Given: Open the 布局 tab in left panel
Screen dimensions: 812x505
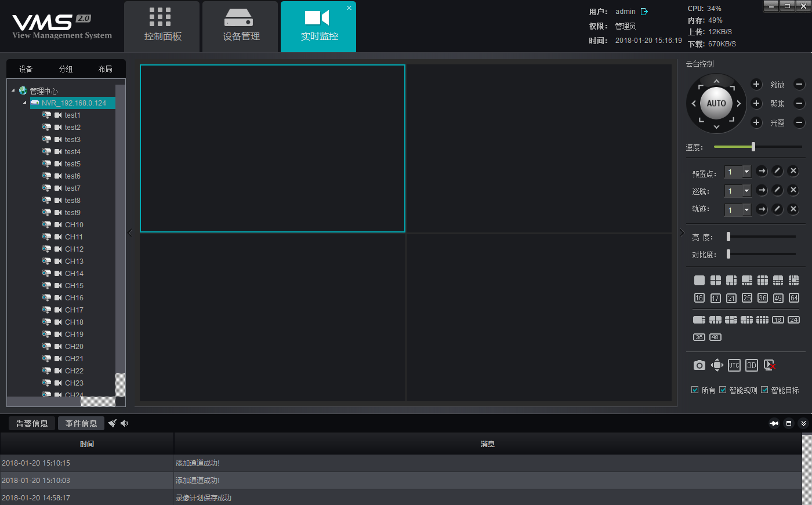Looking at the screenshot, I should point(105,69).
